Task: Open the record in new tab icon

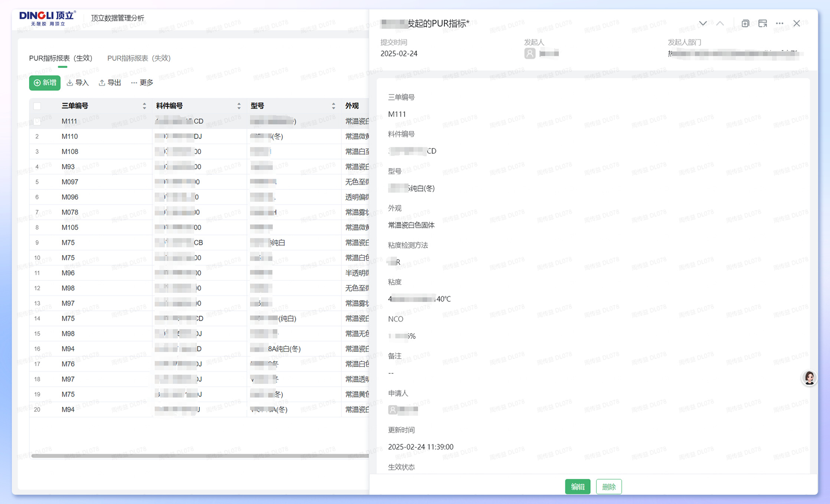Action: click(745, 23)
